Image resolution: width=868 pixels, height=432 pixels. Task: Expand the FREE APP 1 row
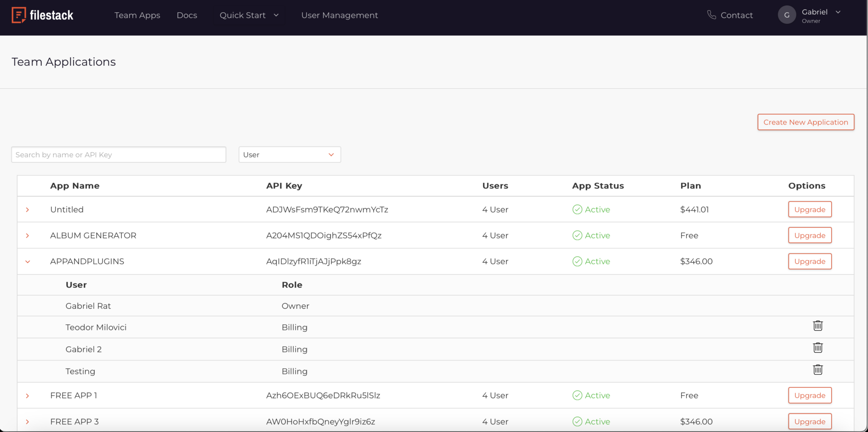pyautogui.click(x=28, y=395)
